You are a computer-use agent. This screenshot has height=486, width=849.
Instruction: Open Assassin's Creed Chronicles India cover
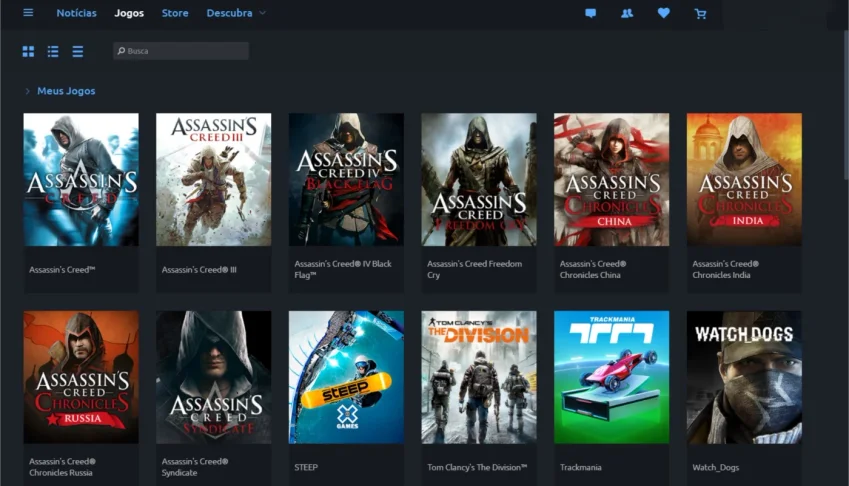tap(744, 179)
